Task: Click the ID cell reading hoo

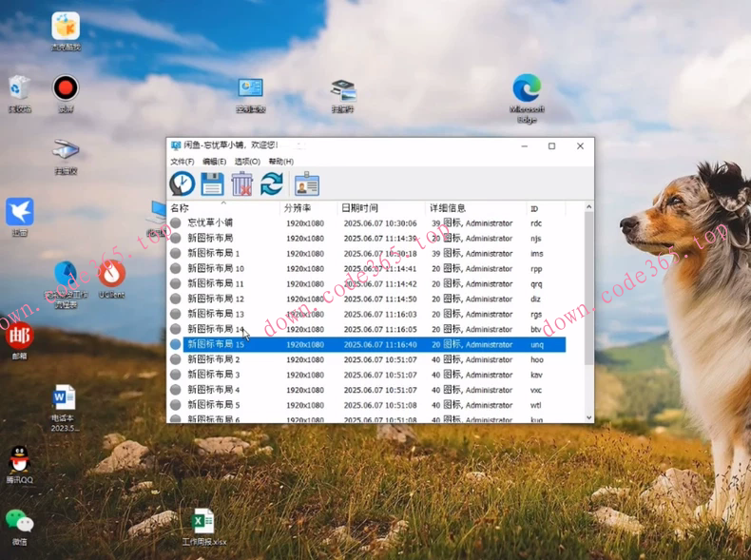Action: [537, 359]
